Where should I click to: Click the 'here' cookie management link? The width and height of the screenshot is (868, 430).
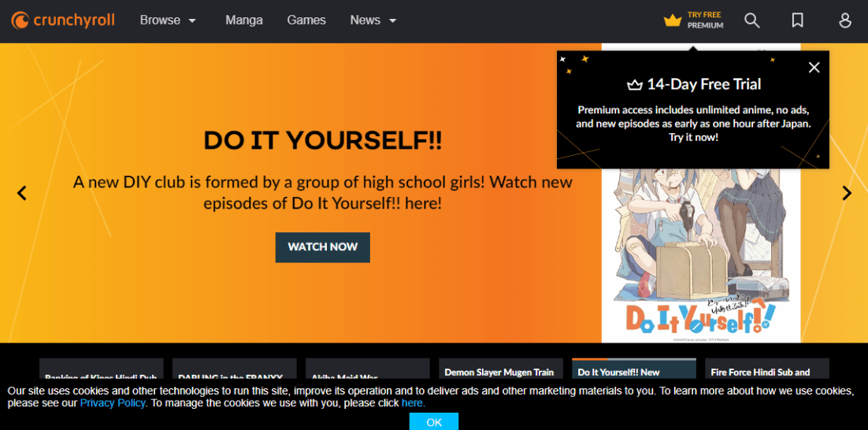coord(413,403)
